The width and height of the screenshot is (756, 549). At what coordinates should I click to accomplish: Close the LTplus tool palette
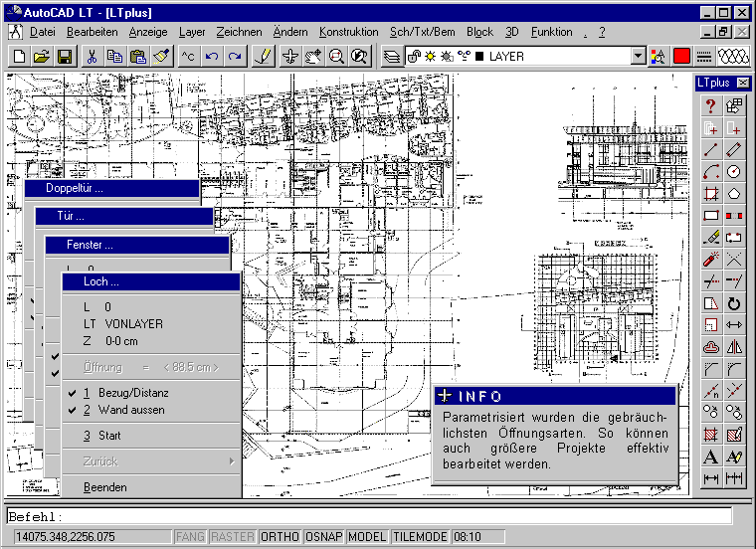[743, 83]
